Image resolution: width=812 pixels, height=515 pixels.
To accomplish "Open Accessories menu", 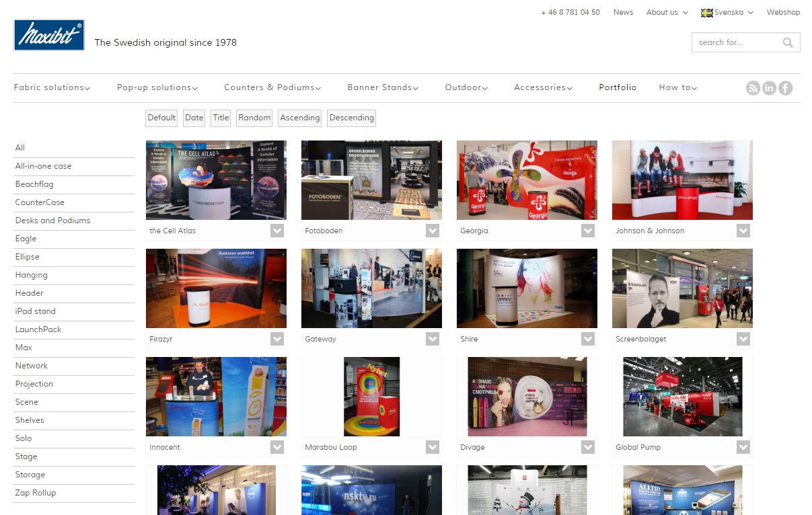I will coord(544,87).
